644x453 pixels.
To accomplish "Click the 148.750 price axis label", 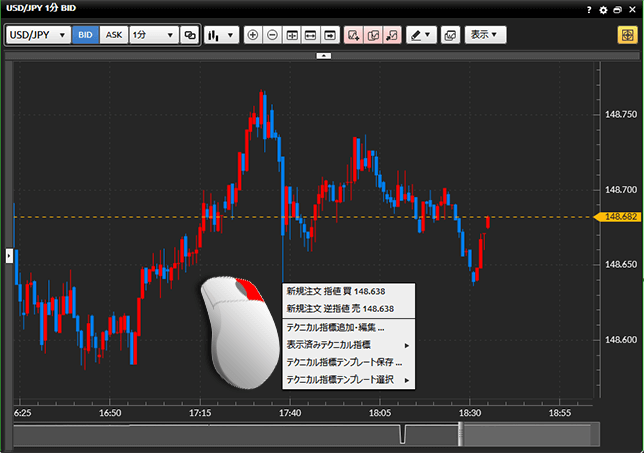I will [x=621, y=115].
